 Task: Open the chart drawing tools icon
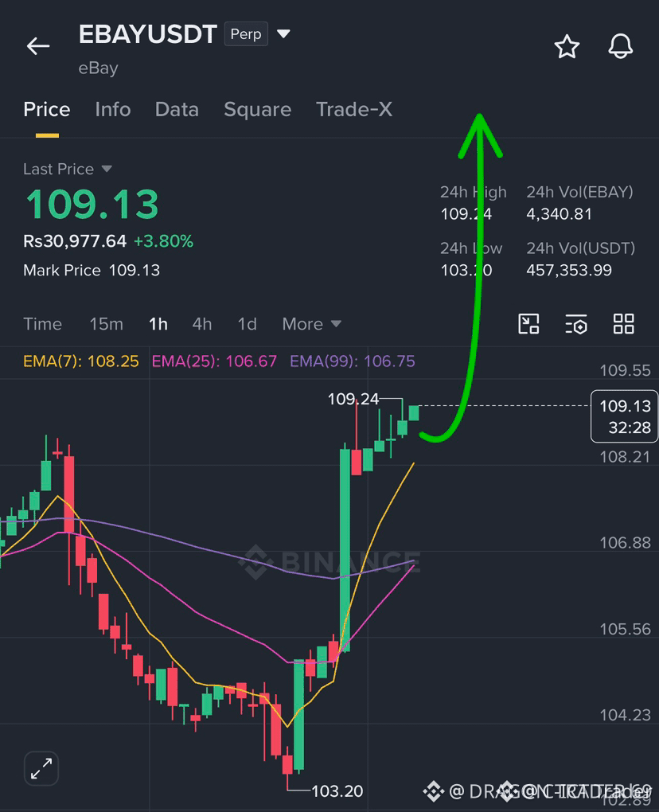[528, 324]
